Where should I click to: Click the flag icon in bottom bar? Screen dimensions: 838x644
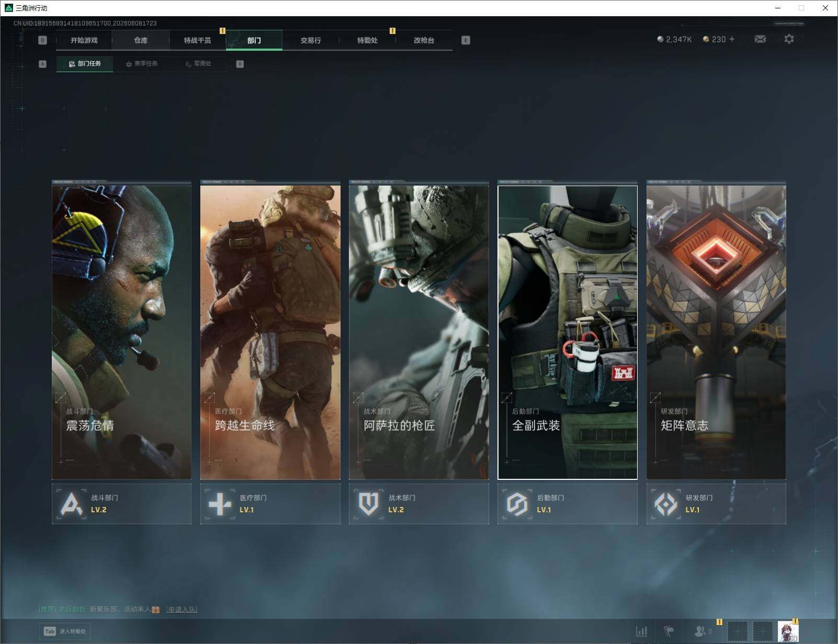[x=669, y=631]
